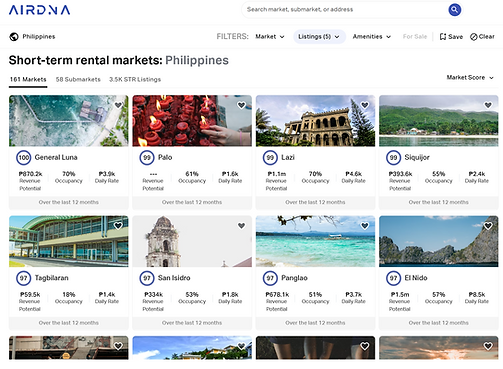
Task: Click General Luna ₱870.2k revenue value
Action: 30,174
